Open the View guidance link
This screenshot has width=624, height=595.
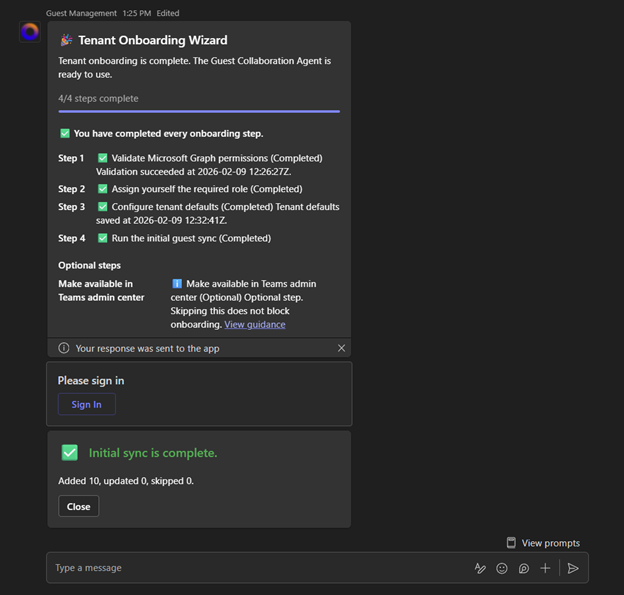pyautogui.click(x=254, y=324)
